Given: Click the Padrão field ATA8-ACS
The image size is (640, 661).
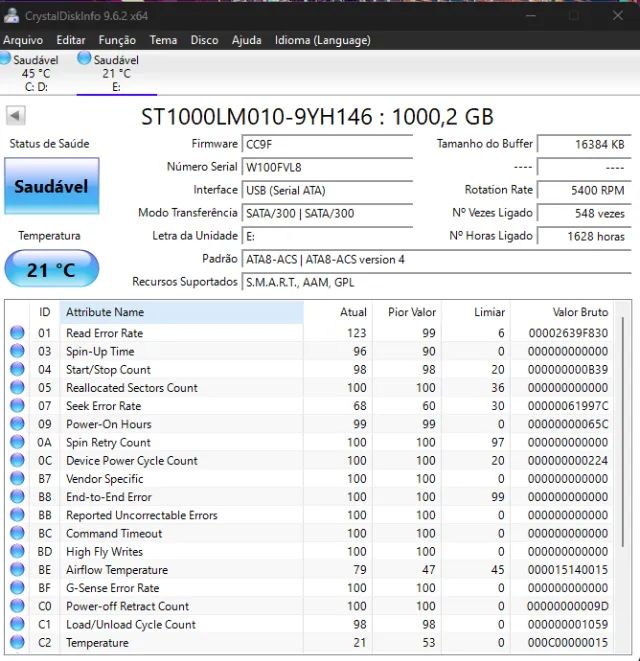Looking at the screenshot, I should (x=437, y=259).
